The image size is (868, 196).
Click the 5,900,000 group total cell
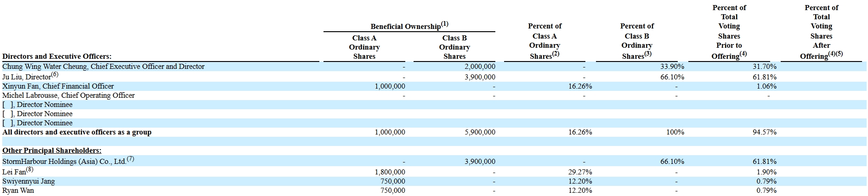480,132
